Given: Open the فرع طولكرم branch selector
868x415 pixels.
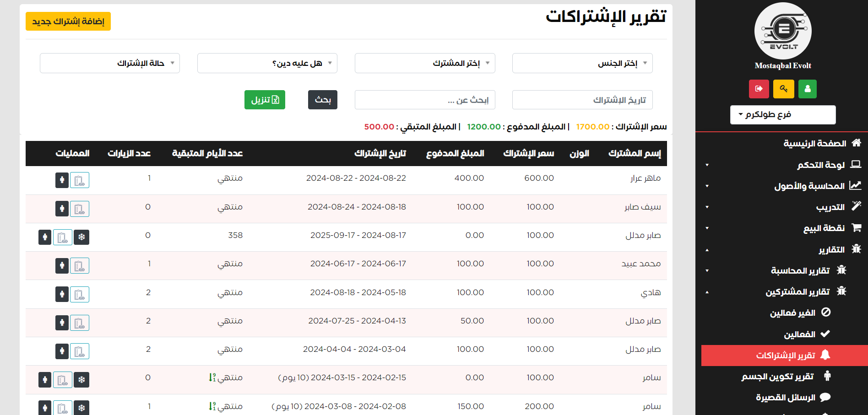Looking at the screenshot, I should (x=782, y=114).
